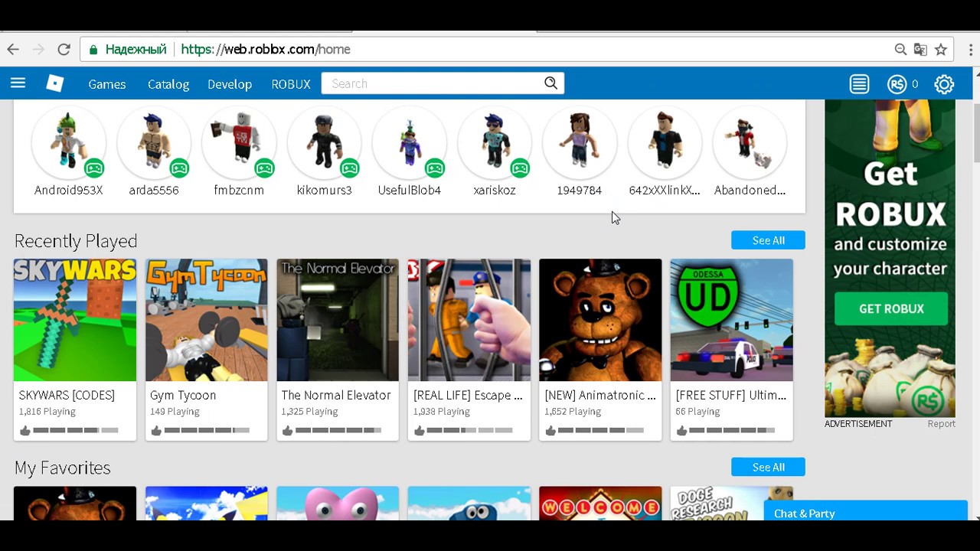Go forward with browser forward arrow
The width and height of the screenshot is (980, 551).
click(38, 49)
